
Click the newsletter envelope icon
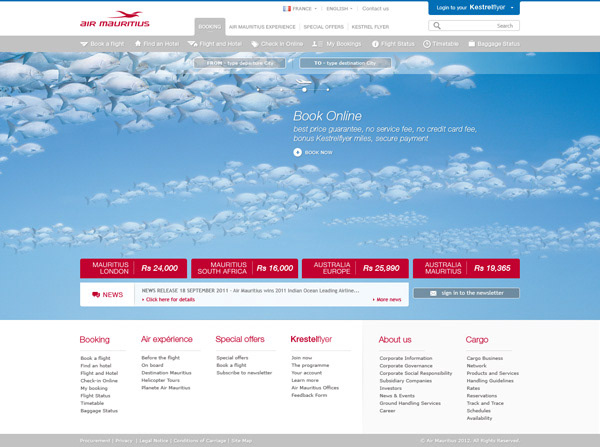[x=433, y=293]
